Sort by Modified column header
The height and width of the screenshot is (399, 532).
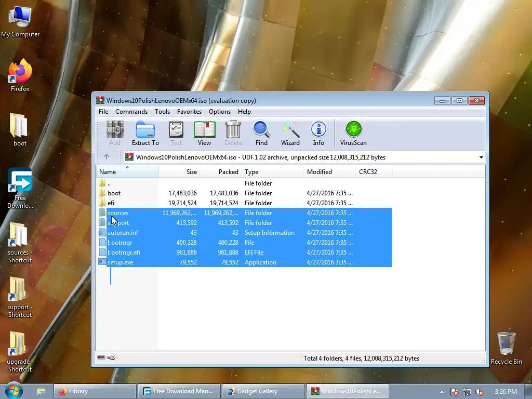click(x=329, y=171)
